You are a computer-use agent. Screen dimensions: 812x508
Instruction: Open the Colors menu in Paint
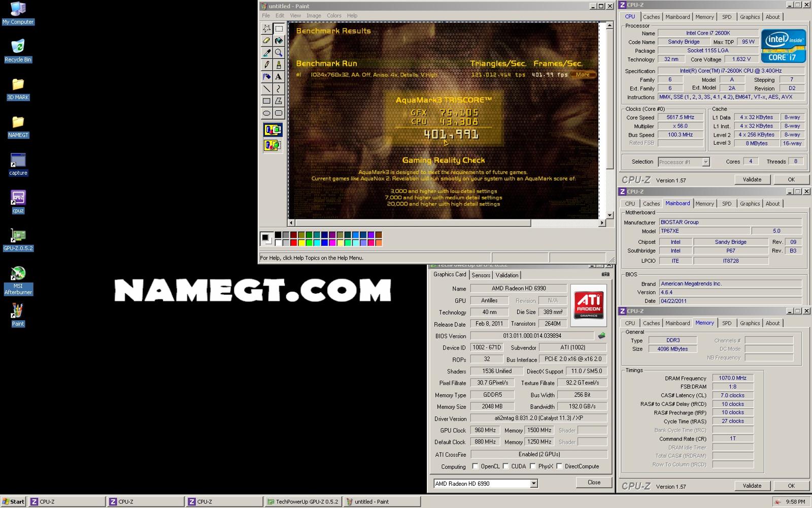pyautogui.click(x=334, y=16)
